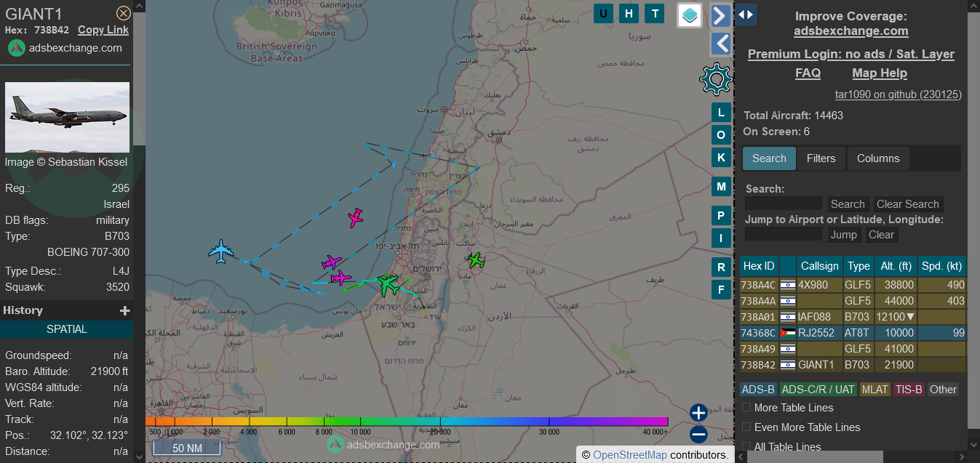Toggle the R map option button

tap(721, 267)
